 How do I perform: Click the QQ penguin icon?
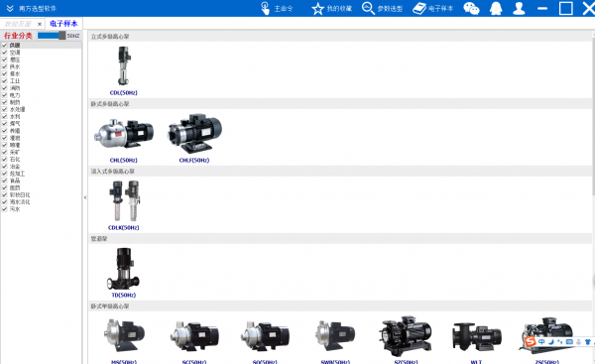point(496,8)
